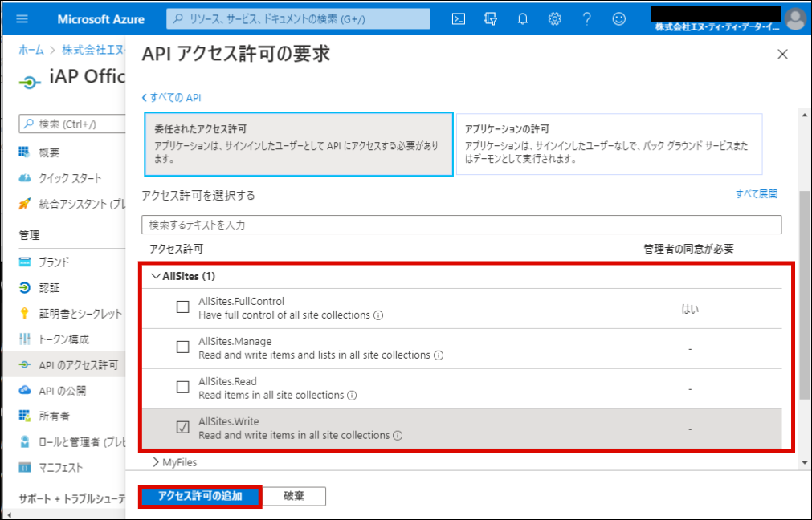Open 所有者 in the left menu
Screen dimensions: 812x520
coord(54,416)
